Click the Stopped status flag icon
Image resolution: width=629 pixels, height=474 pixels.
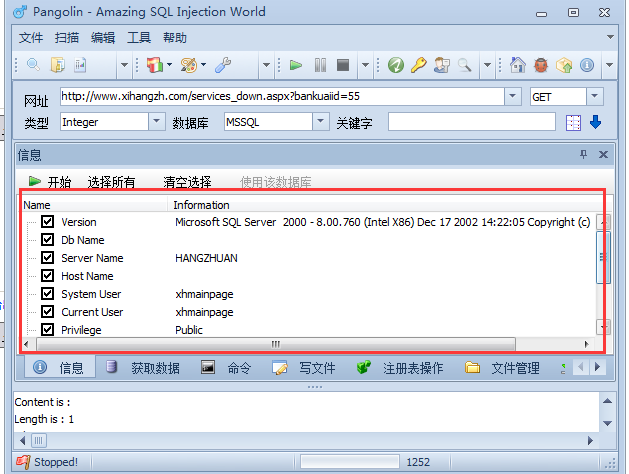coord(23,462)
